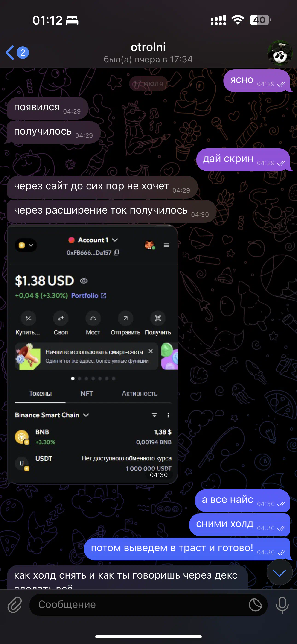Open otrolni's panda profile avatar
The image size is (297, 644).
pyautogui.click(x=280, y=53)
